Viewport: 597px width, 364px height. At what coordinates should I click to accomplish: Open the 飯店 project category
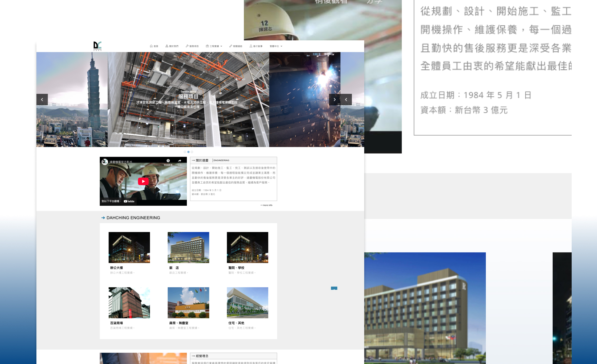(x=188, y=247)
